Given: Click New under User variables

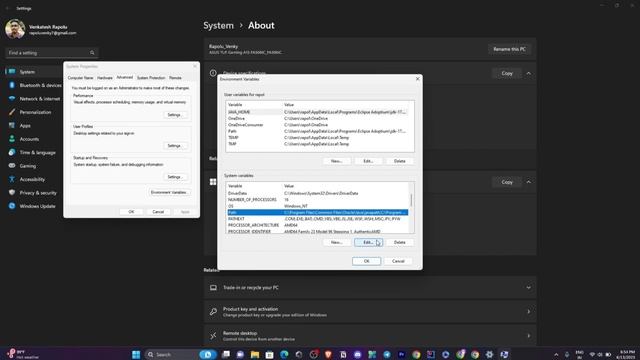Looking at the screenshot, I should click(x=336, y=161).
